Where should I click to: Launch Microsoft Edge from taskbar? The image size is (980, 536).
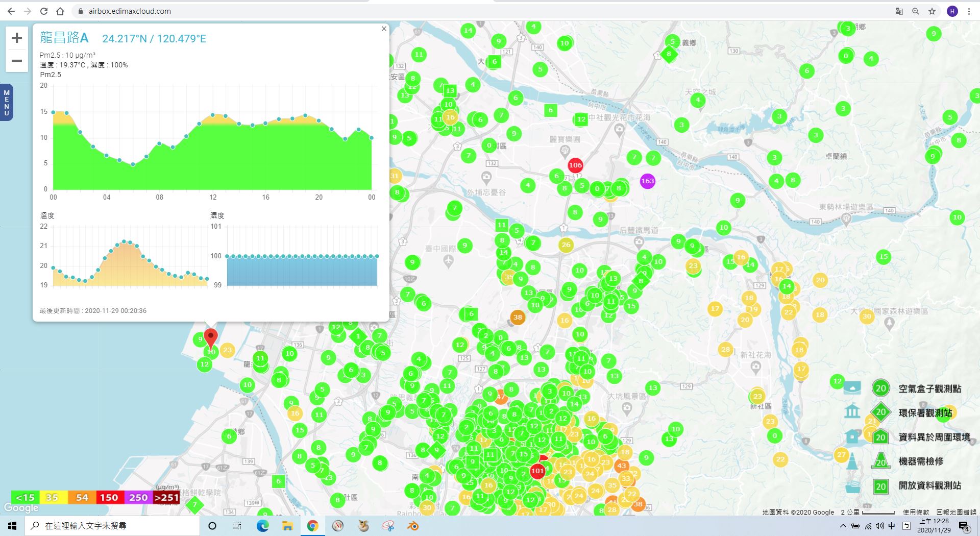262,525
